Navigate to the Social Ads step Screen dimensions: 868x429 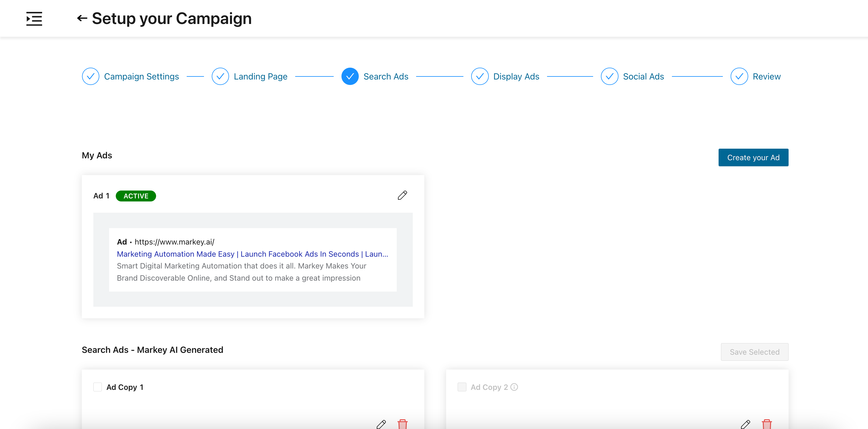click(643, 76)
